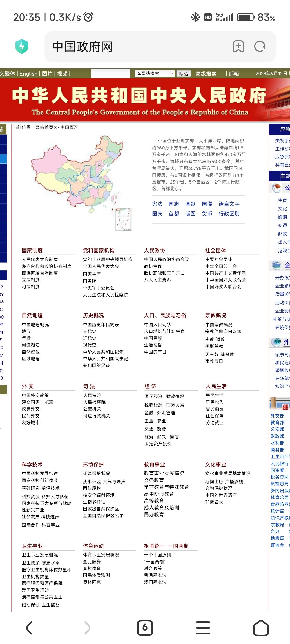Click 网站首页 in the breadcrumb
The image size is (290, 644).
pyautogui.click(x=44, y=127)
